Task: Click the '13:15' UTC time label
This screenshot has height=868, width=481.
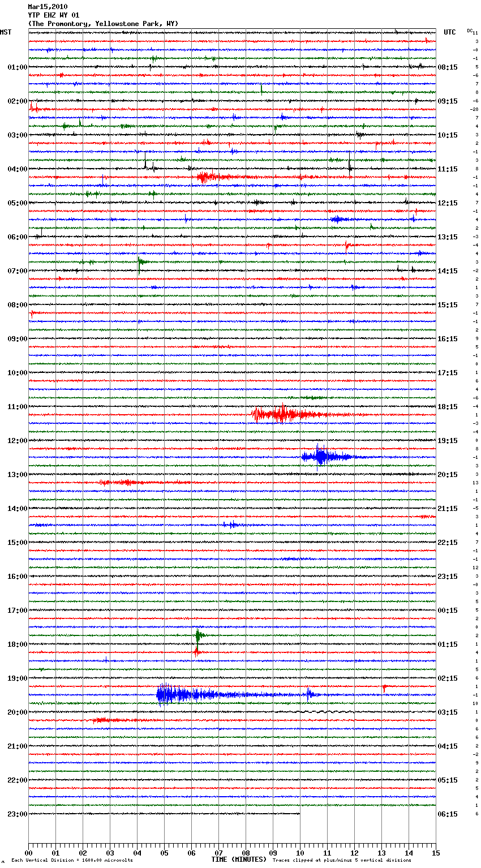Action: [x=448, y=237]
